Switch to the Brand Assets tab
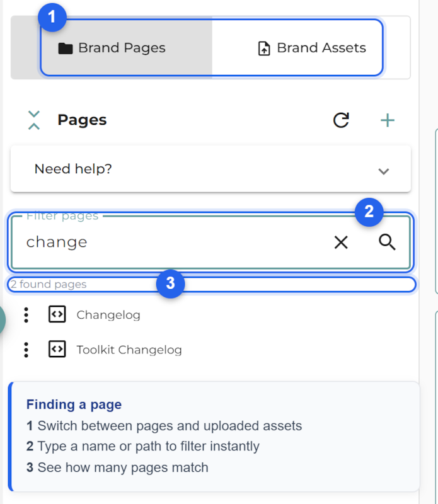The height and width of the screenshot is (504, 438). pos(311,48)
